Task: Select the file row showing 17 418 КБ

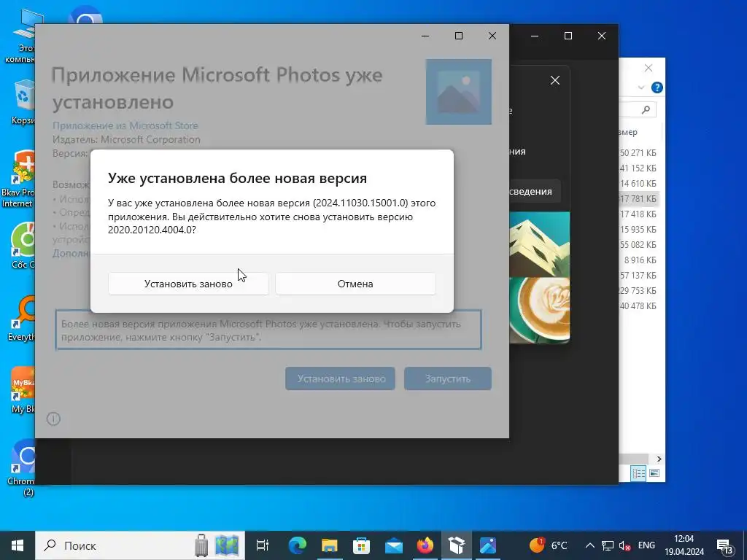Action: tap(639, 214)
